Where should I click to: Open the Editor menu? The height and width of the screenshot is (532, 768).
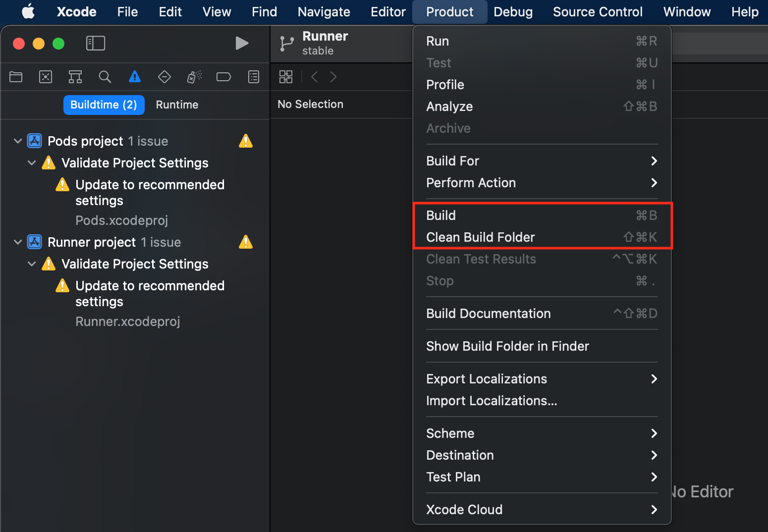tap(388, 11)
